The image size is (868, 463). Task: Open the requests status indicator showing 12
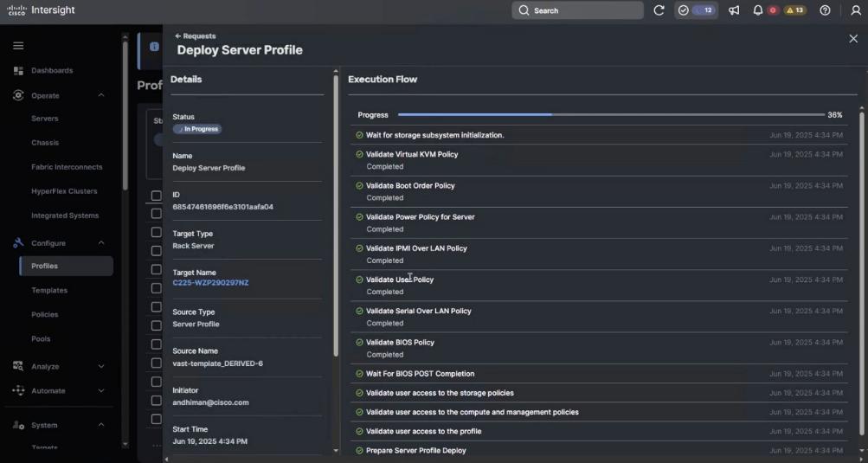(x=697, y=10)
